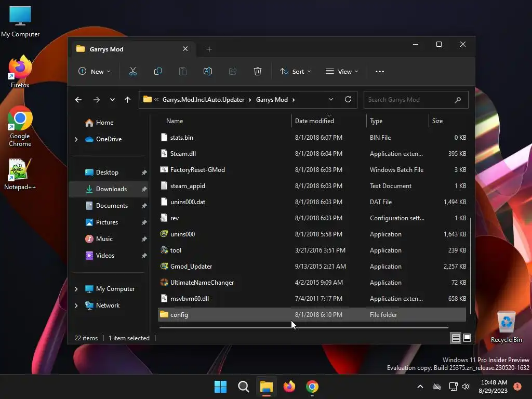Image resolution: width=532 pixels, height=399 pixels.
Task: Open Notepad++ desktop shortcut
Action: [x=20, y=174]
